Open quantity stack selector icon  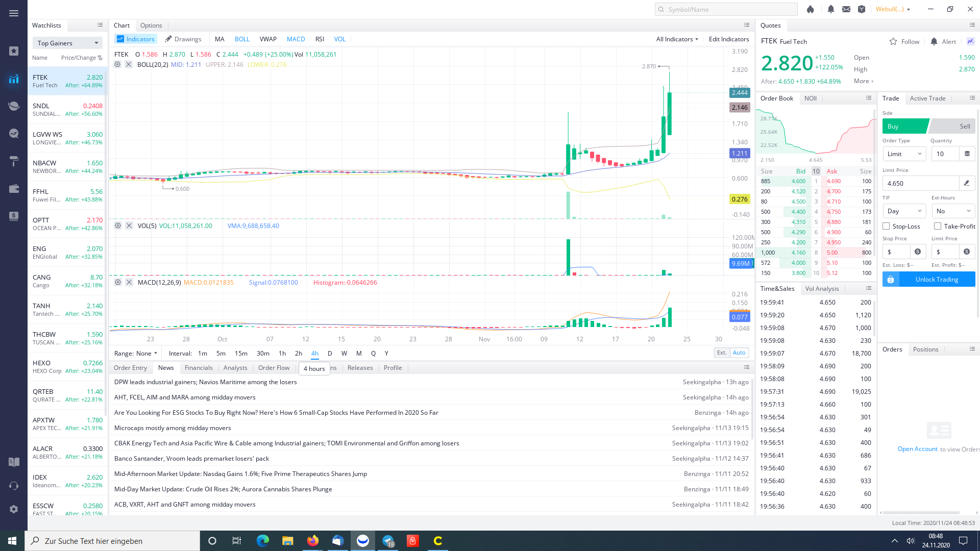(x=967, y=154)
